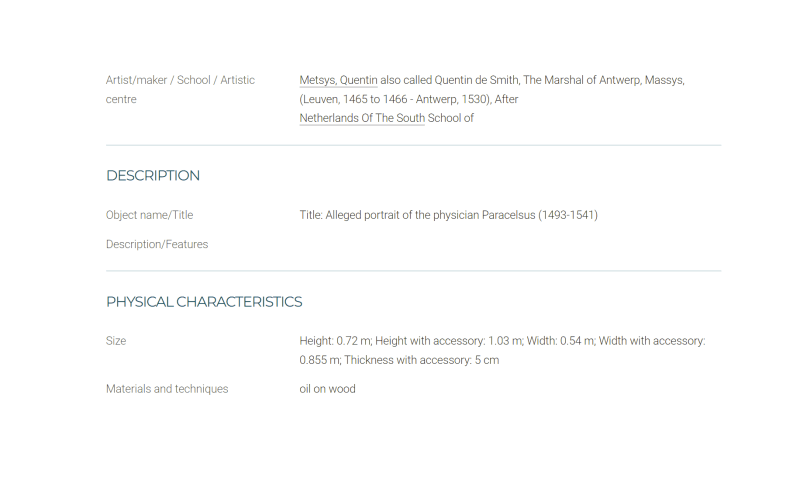800x484 pixels.
Task: Click the Thickness with accessory: 5 cm text
Action: tap(421, 360)
